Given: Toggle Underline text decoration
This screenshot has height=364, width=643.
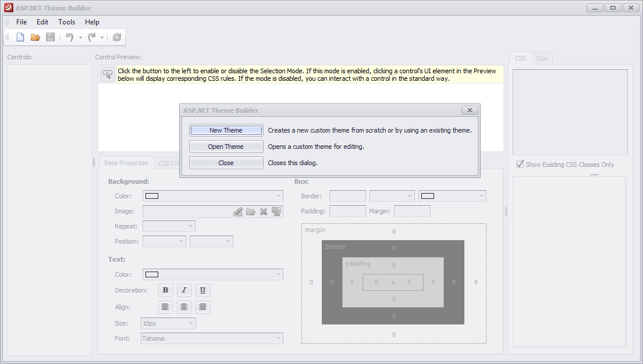Looking at the screenshot, I should point(203,290).
